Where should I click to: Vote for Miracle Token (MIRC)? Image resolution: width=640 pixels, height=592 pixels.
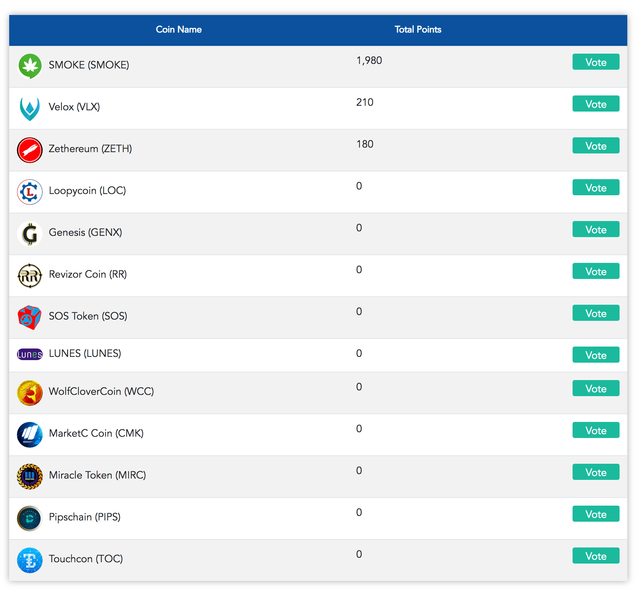tap(596, 472)
